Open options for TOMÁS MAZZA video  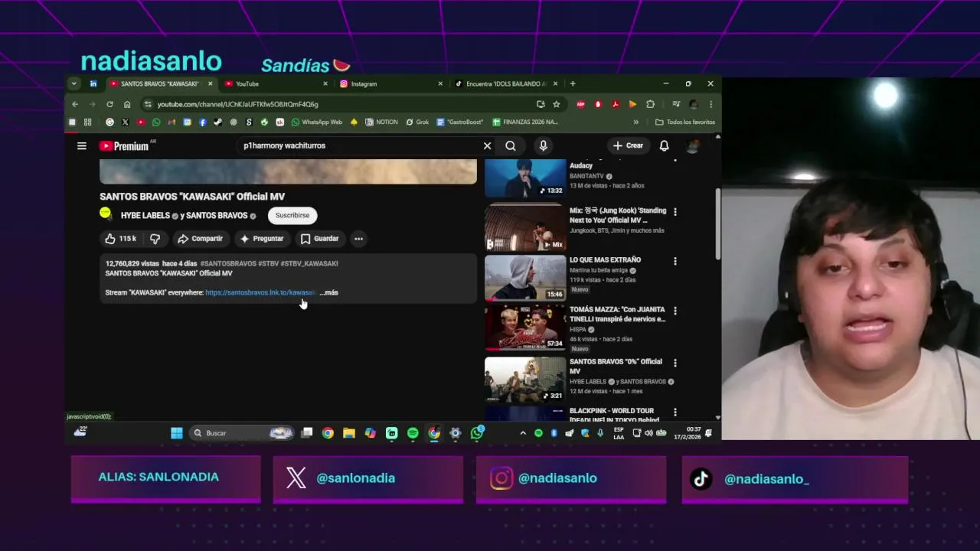(x=675, y=311)
